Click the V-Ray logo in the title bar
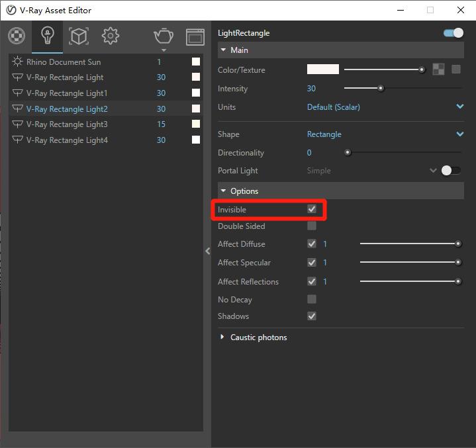Image resolution: width=476 pixels, height=448 pixels. pos(11,11)
